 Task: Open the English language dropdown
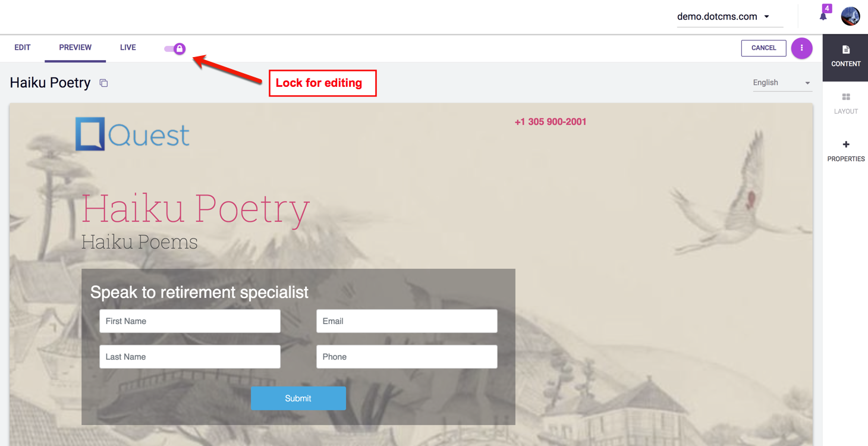(782, 83)
